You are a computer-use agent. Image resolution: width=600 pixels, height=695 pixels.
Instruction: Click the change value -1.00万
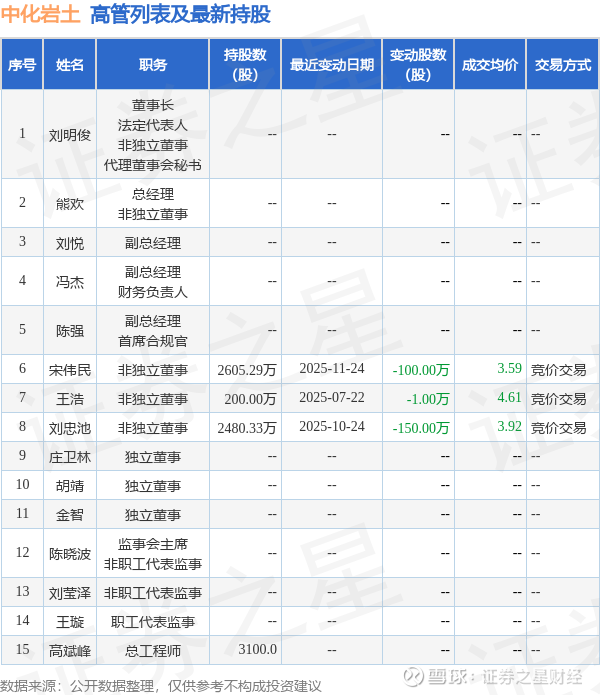pyautogui.click(x=428, y=399)
